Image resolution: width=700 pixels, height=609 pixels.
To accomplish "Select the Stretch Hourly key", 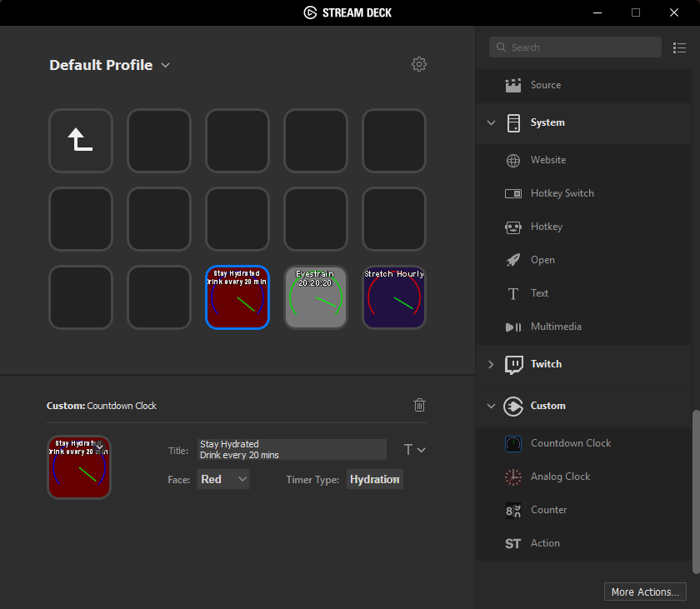I will pyautogui.click(x=393, y=297).
